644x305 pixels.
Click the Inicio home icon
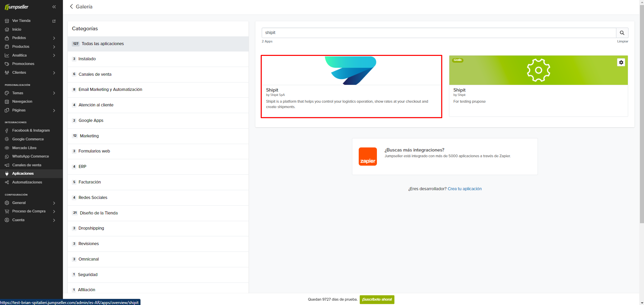(7, 30)
